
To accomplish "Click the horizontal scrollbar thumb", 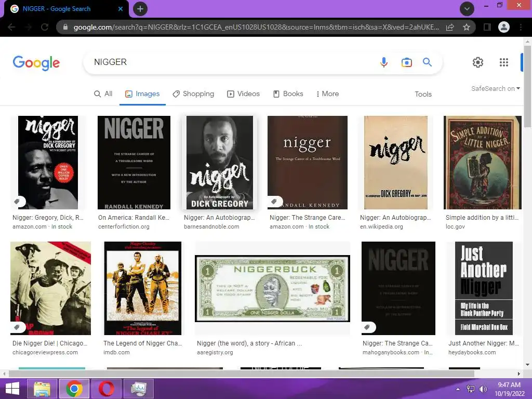I will click(241, 374).
